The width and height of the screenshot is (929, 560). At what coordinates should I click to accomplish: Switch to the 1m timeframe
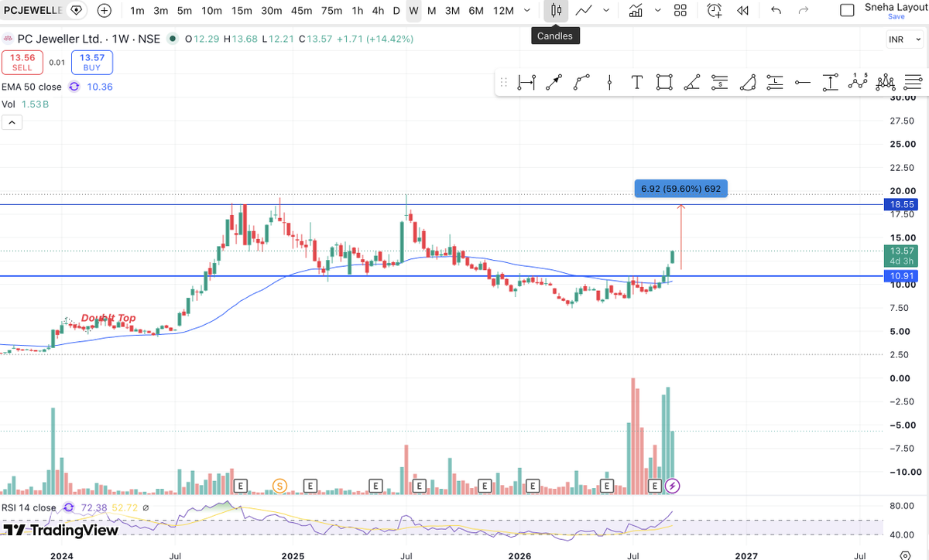[x=137, y=11]
